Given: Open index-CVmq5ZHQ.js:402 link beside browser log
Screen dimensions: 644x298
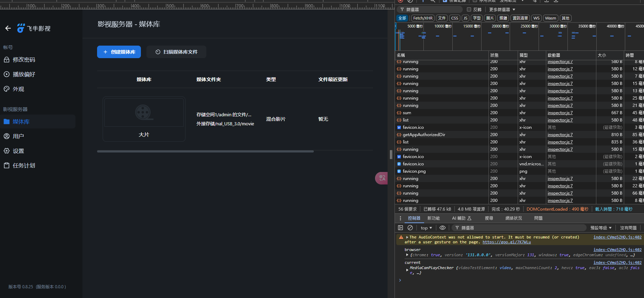Looking at the screenshot, I should [617, 250].
